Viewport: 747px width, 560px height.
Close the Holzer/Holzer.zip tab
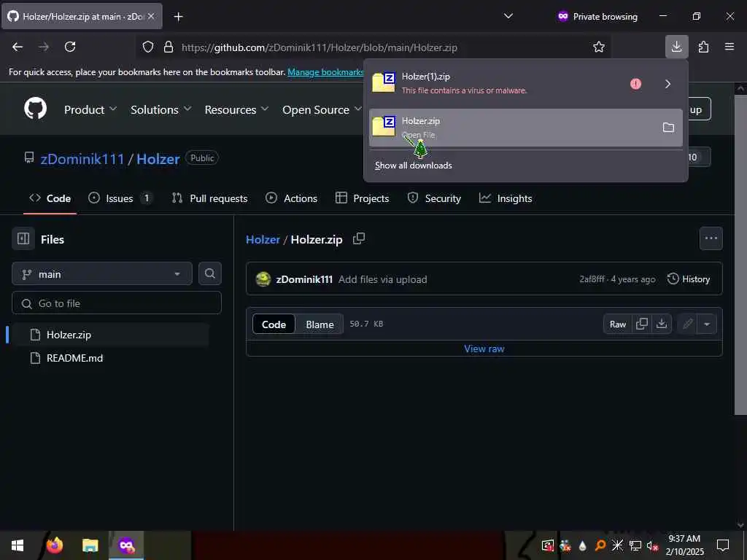[151, 16]
